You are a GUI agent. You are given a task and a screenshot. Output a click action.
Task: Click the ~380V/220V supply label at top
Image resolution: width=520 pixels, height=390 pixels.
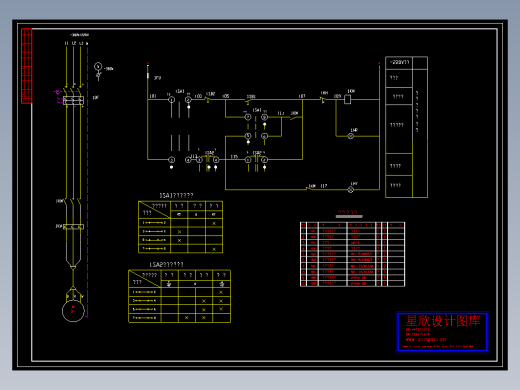[x=79, y=35]
